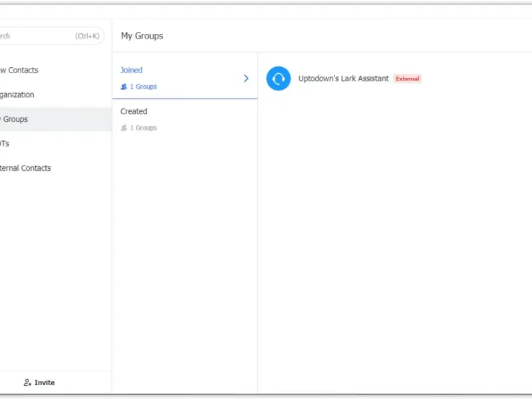Click the gray "1 Groups" count under Created
532x399 pixels.
tap(143, 128)
